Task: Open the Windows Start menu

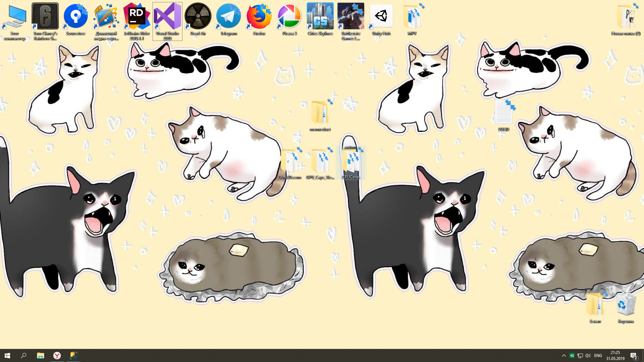Action: coord(7,355)
